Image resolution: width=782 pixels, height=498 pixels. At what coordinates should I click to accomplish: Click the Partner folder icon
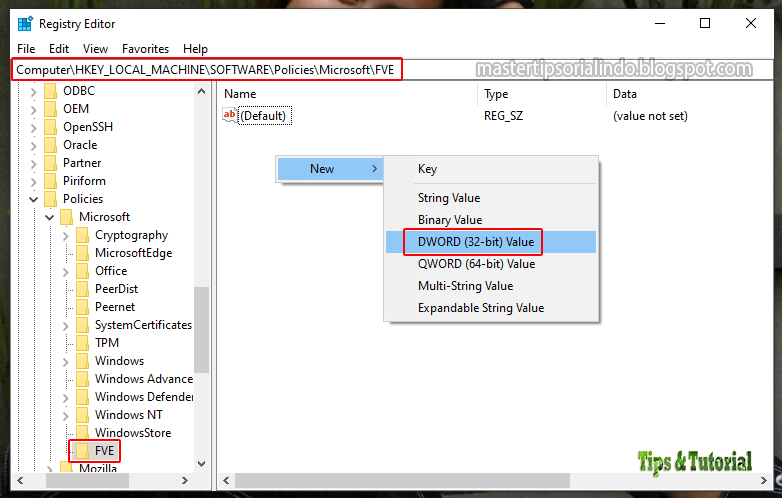point(50,163)
